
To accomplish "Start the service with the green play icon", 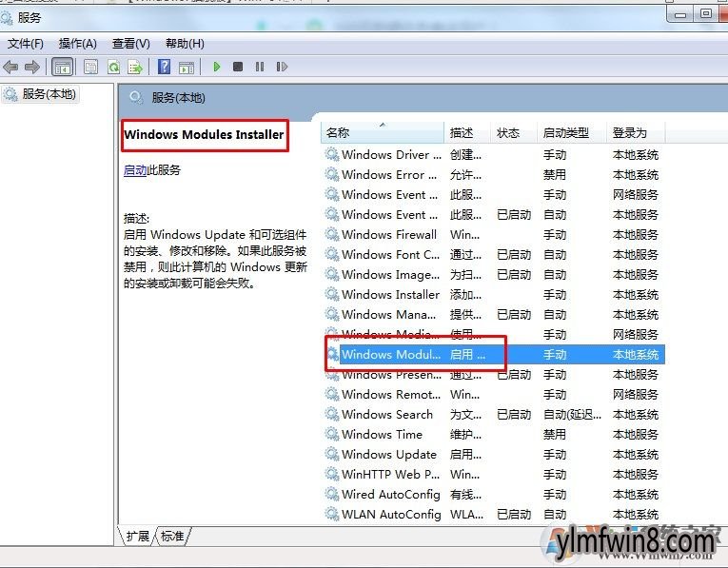I will tap(216, 67).
